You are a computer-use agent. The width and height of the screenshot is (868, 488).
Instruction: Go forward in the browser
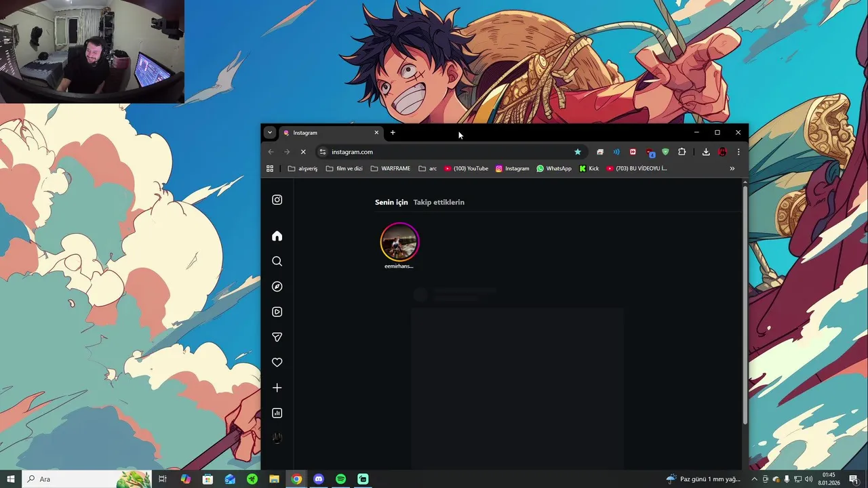point(287,152)
